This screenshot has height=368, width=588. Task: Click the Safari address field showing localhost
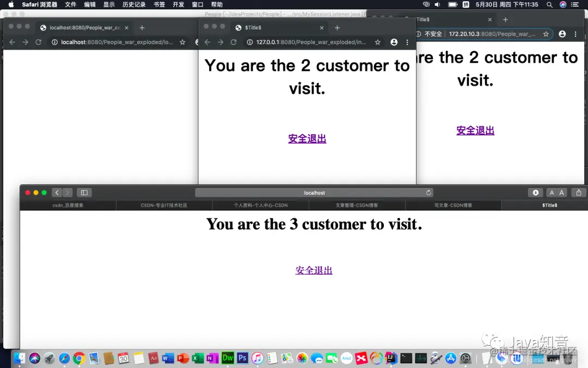(314, 192)
